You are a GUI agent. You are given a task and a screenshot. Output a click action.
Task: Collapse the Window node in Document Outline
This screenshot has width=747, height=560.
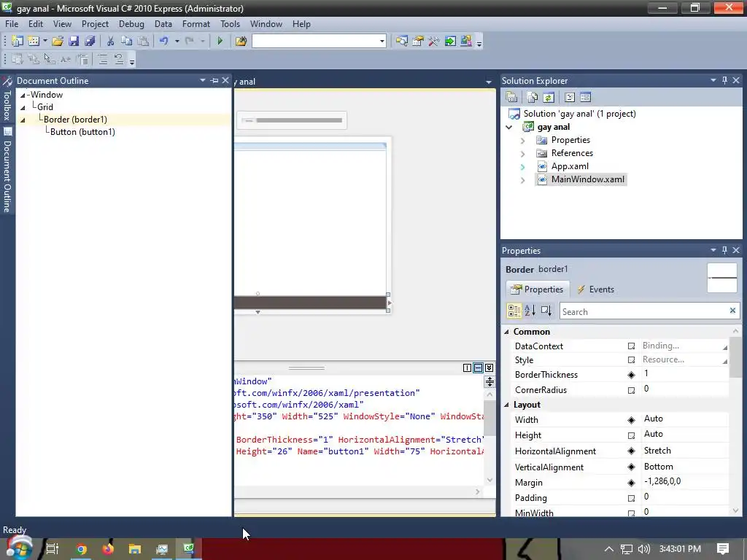23,96
